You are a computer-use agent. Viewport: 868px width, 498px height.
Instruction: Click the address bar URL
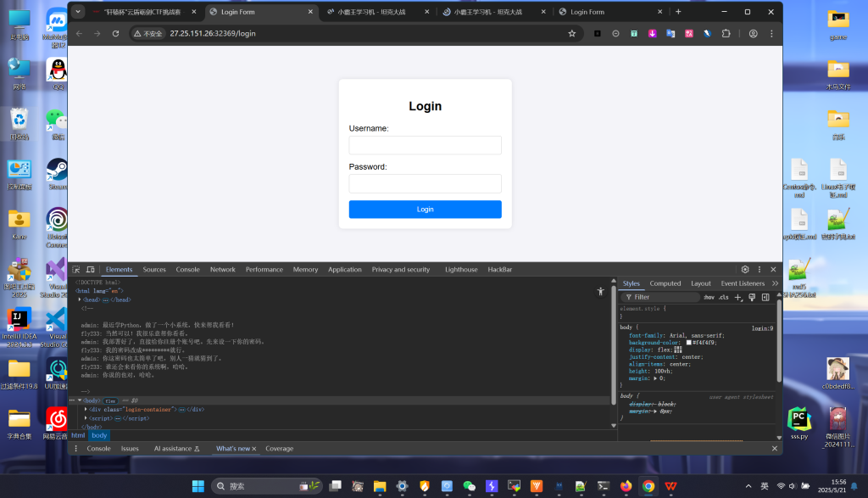(x=213, y=34)
